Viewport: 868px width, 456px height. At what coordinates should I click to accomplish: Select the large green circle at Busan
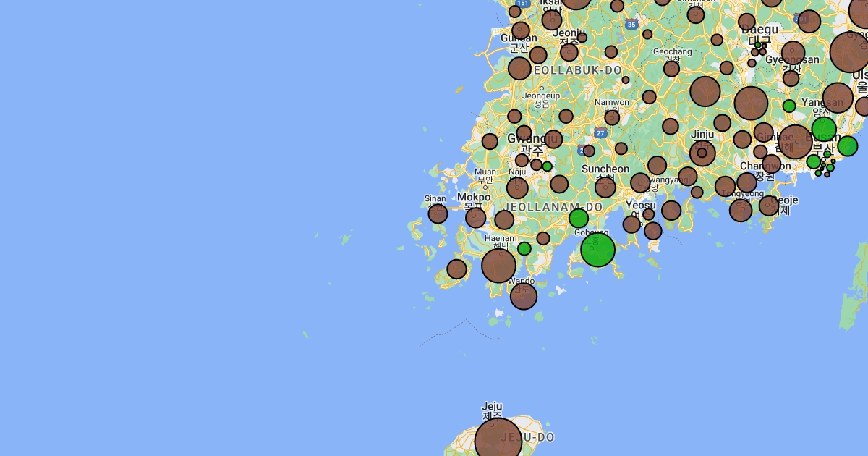pyautogui.click(x=824, y=130)
